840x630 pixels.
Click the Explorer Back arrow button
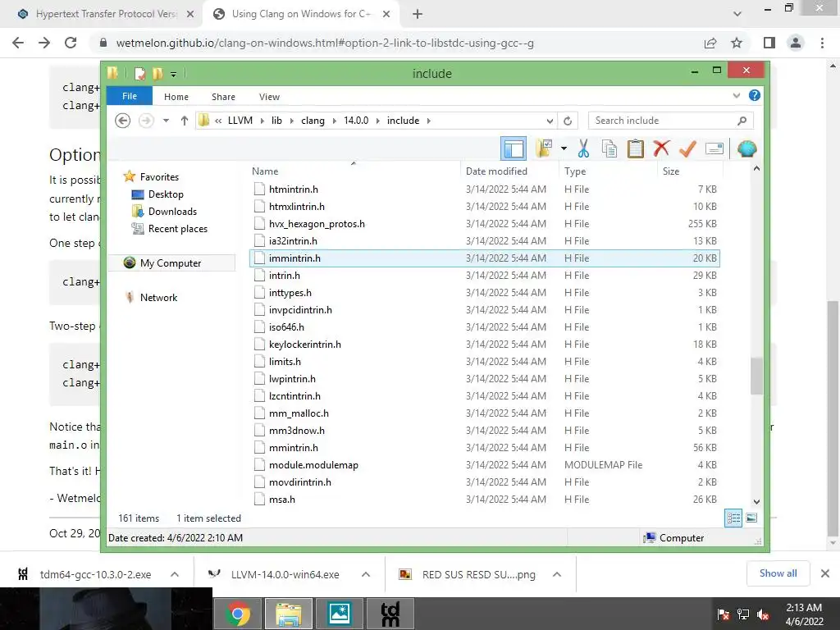(x=123, y=121)
